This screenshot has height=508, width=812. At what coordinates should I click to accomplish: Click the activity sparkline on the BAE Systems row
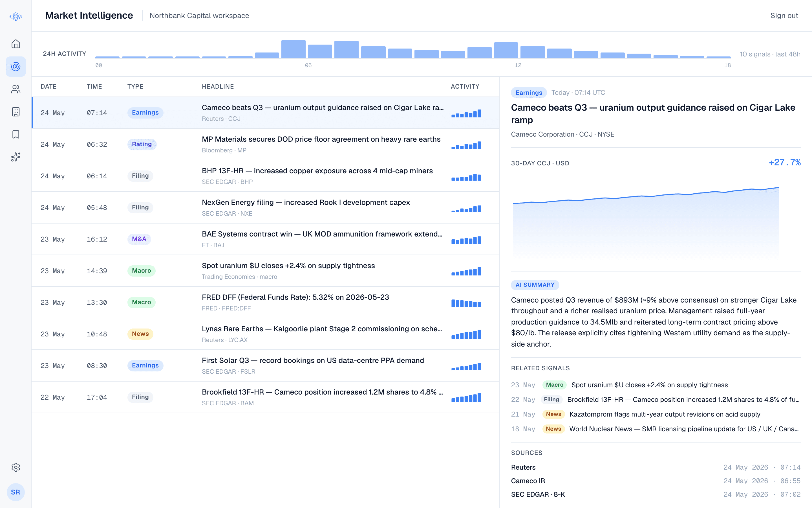click(466, 240)
